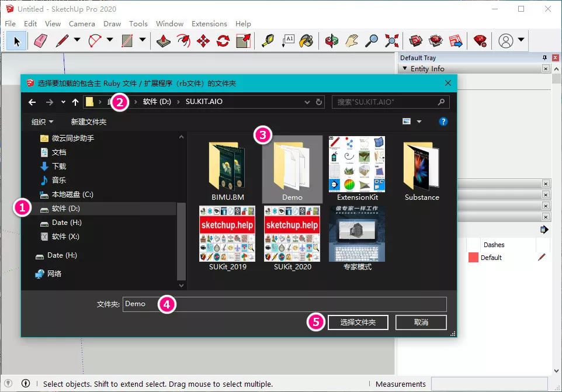
Task: Open view options dropdown arrow
Action: (x=419, y=122)
